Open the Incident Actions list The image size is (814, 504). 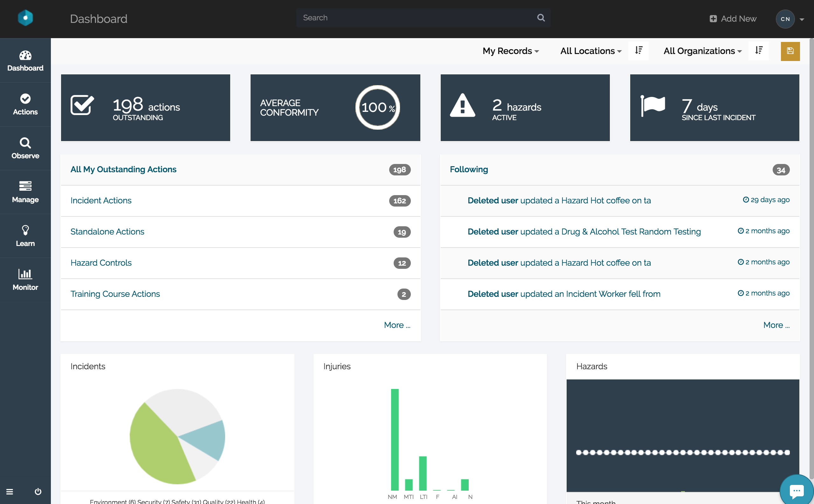click(101, 200)
